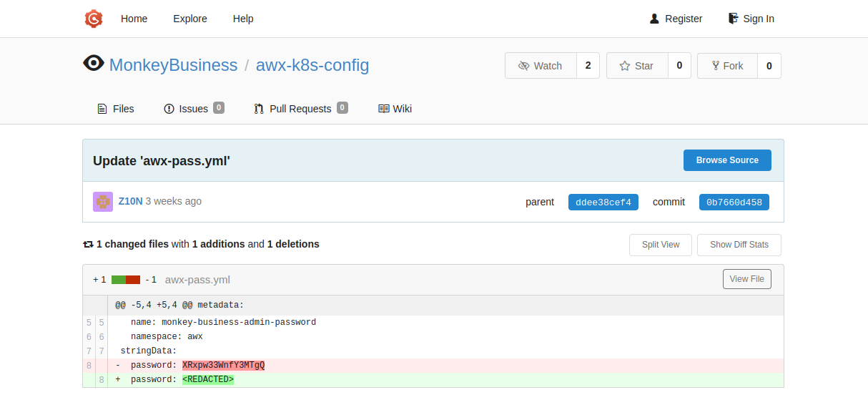Click the Register person icon

click(653, 18)
